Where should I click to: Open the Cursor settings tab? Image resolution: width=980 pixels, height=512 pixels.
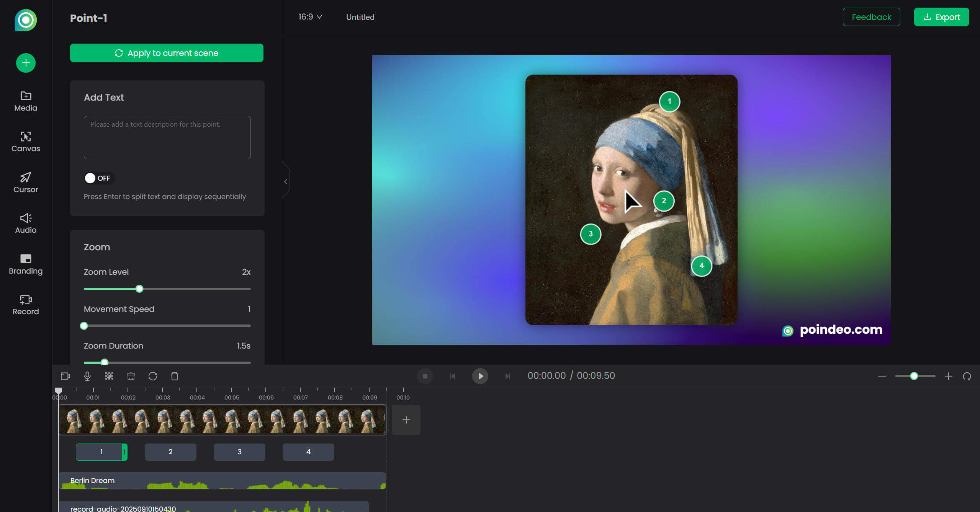point(26,183)
